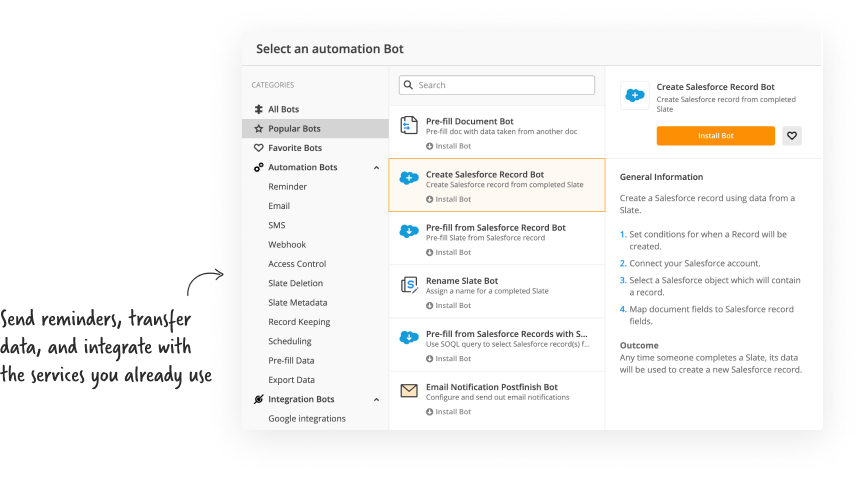
Task: Open the Integration Bots category label
Action: pyautogui.click(x=301, y=399)
